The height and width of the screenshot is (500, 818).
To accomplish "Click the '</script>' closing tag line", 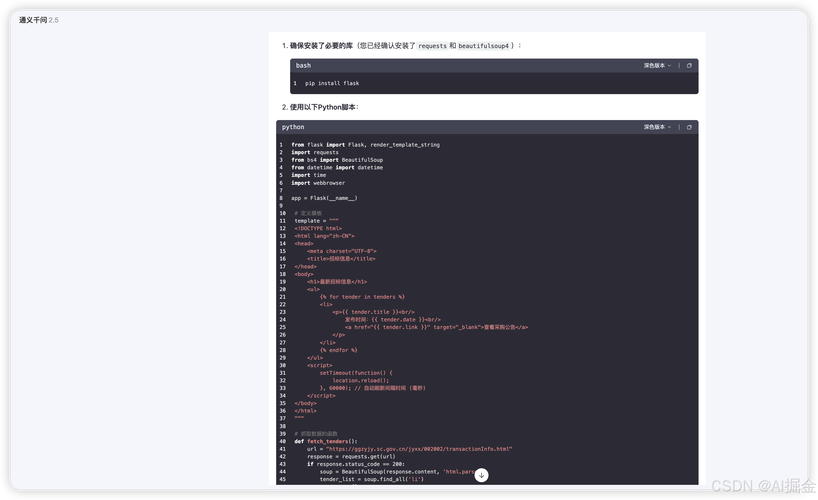I will click(x=321, y=396).
